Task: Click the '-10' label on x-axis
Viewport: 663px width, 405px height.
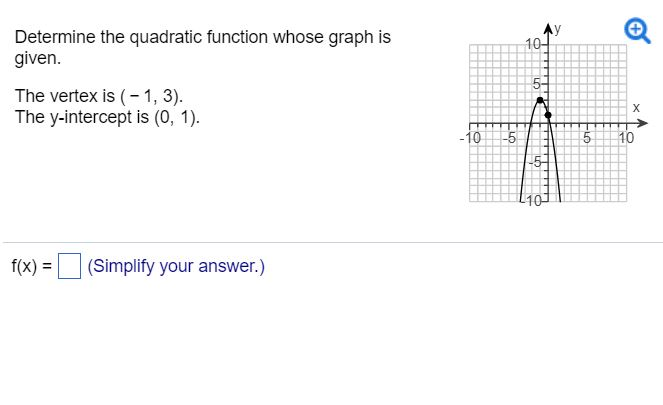Action: click(470, 138)
